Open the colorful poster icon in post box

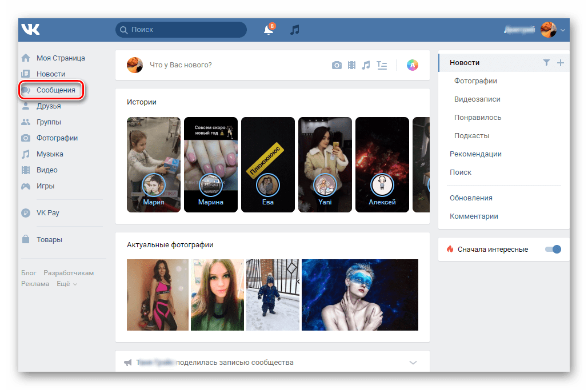pyautogui.click(x=413, y=65)
